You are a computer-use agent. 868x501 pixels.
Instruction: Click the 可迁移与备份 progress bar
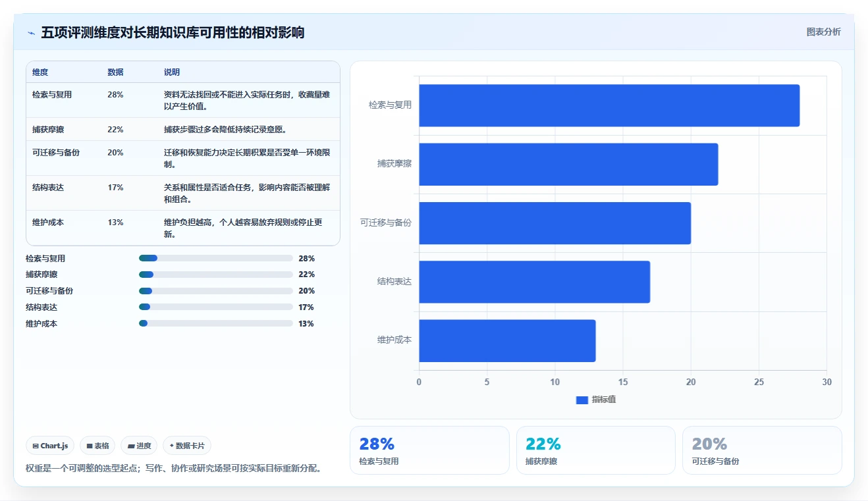click(216, 291)
